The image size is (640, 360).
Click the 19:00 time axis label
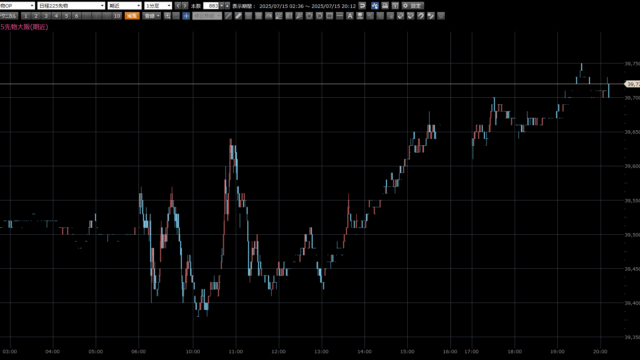click(558, 351)
